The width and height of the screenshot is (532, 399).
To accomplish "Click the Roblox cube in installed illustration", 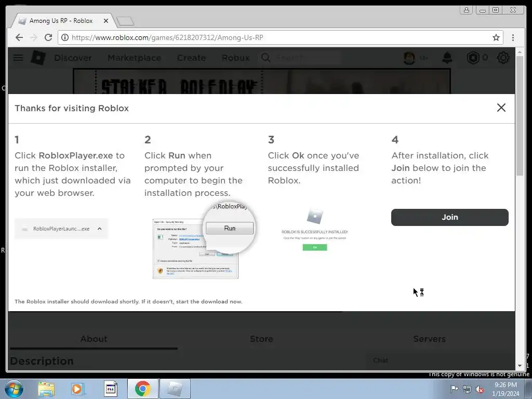I will point(315,216).
